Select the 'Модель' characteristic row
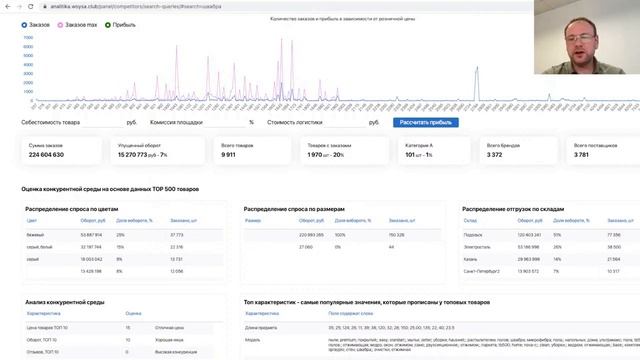The width and height of the screenshot is (640, 360). coord(442,344)
